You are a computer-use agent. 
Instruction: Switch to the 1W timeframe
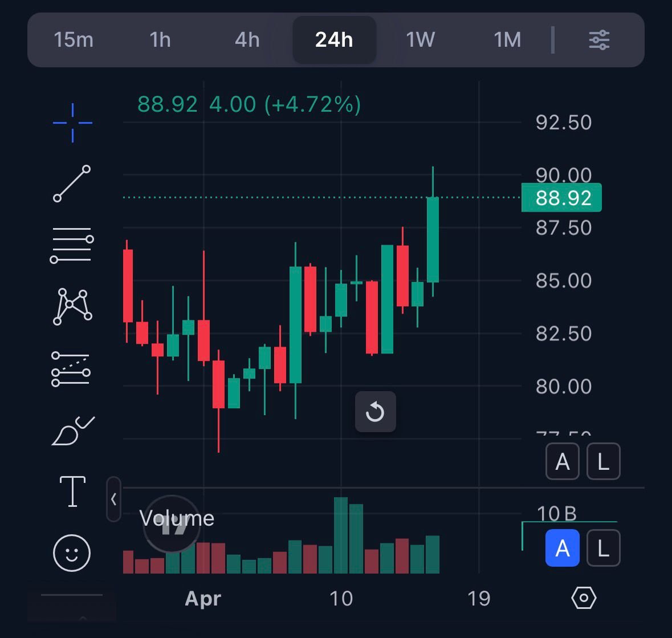point(420,40)
